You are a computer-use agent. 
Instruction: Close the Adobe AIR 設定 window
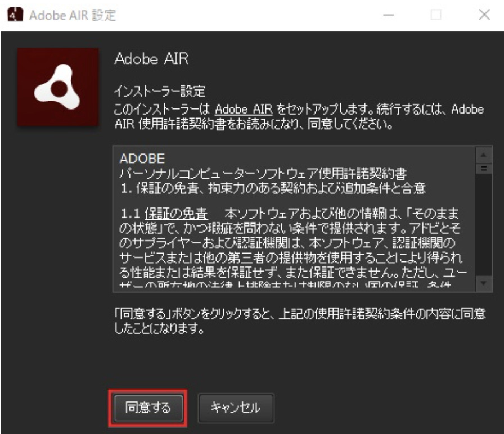tap(484, 15)
